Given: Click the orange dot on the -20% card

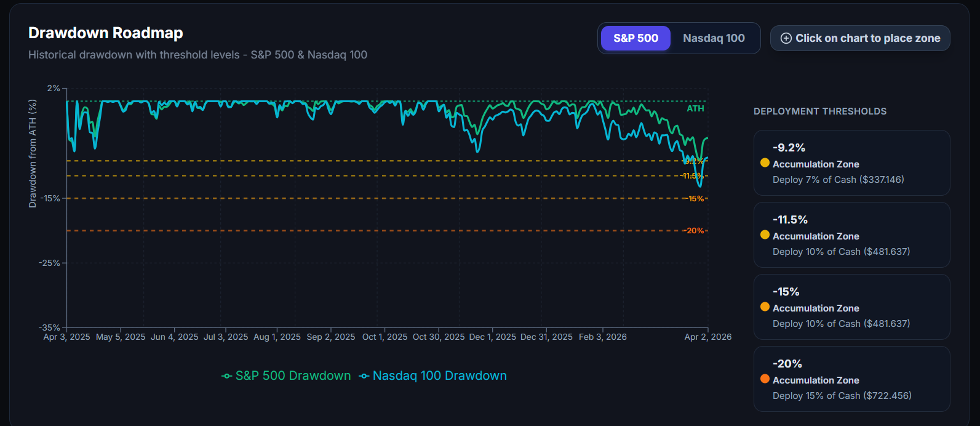Looking at the screenshot, I should coord(765,379).
